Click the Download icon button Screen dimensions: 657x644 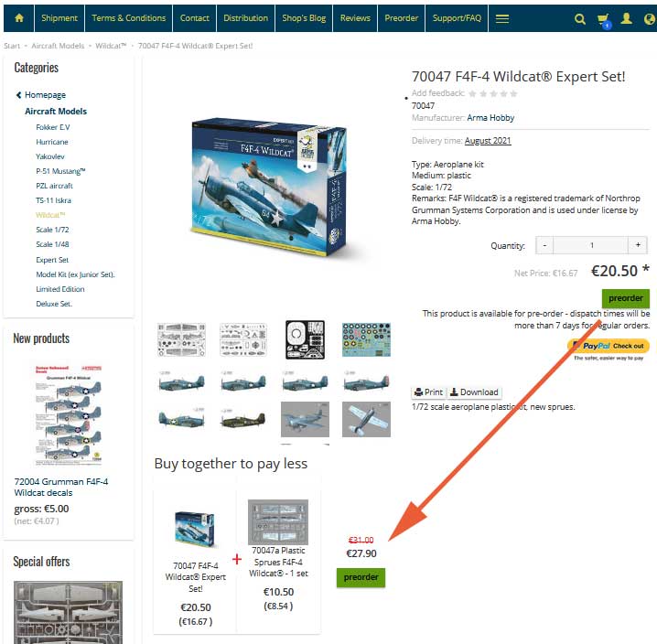tap(475, 392)
